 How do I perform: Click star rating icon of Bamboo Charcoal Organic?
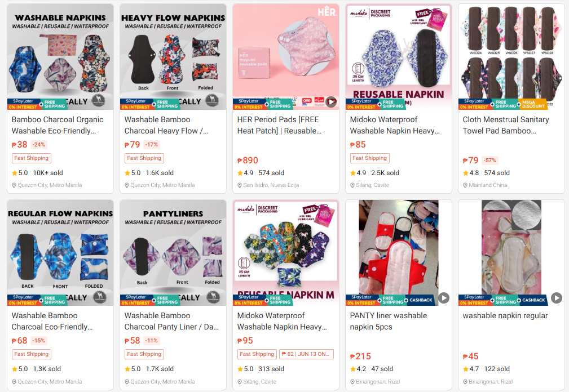pyautogui.click(x=15, y=173)
